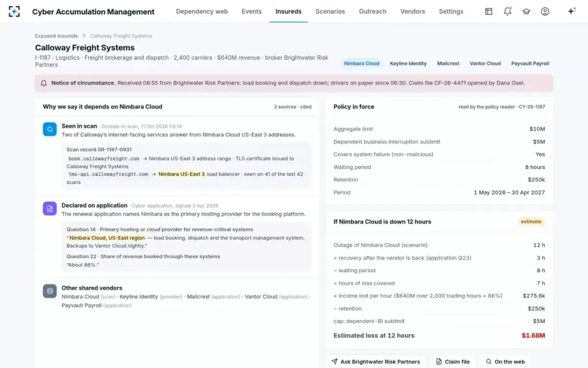This screenshot has width=588, height=368.
Task: Select the Vantor Cloud vendor chip
Action: (485, 63)
